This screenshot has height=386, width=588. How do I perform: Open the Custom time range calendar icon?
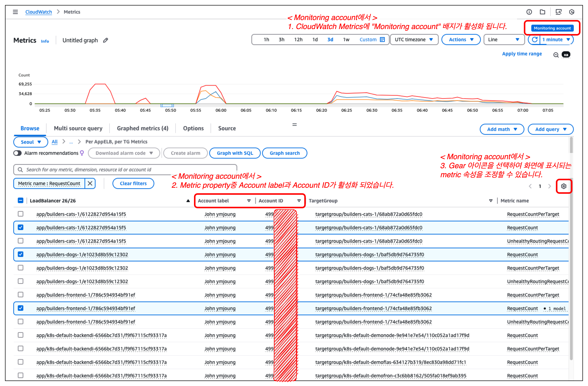382,39
